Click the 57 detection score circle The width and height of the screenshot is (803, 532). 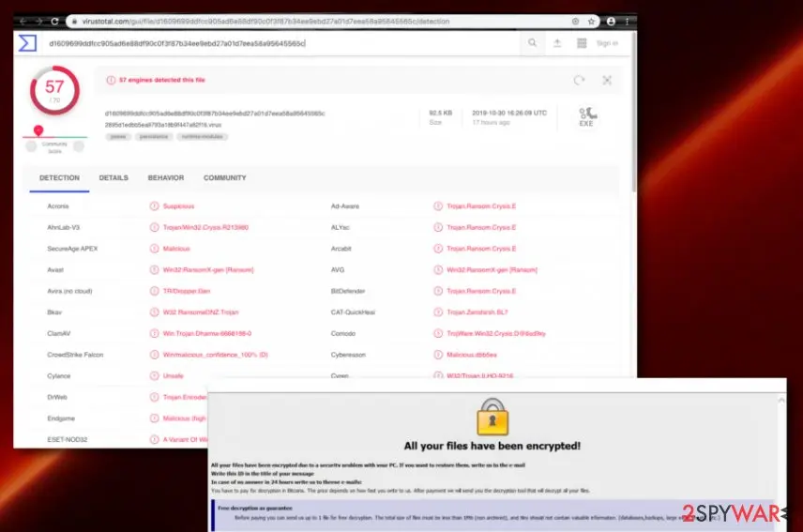pyautogui.click(x=54, y=90)
